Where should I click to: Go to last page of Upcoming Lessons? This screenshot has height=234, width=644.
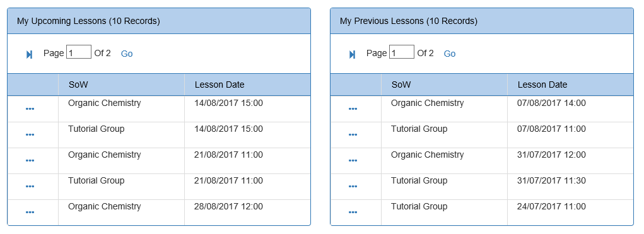pos(29,54)
